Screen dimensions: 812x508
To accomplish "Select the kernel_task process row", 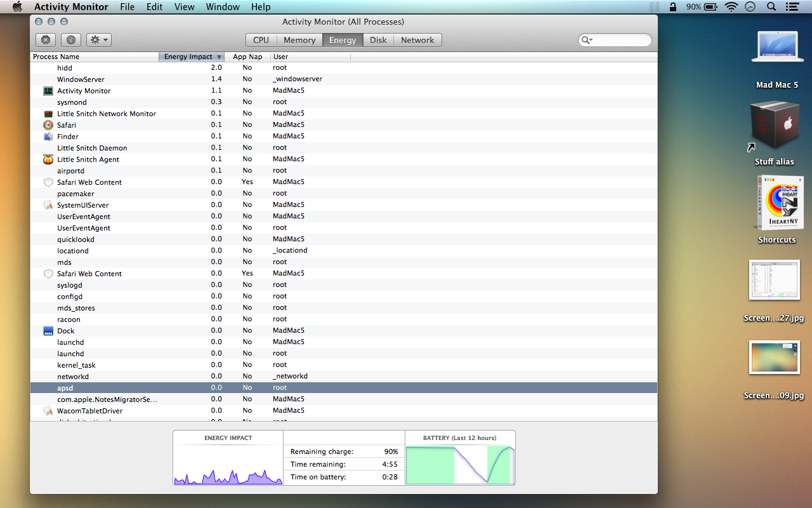I will click(x=343, y=365).
